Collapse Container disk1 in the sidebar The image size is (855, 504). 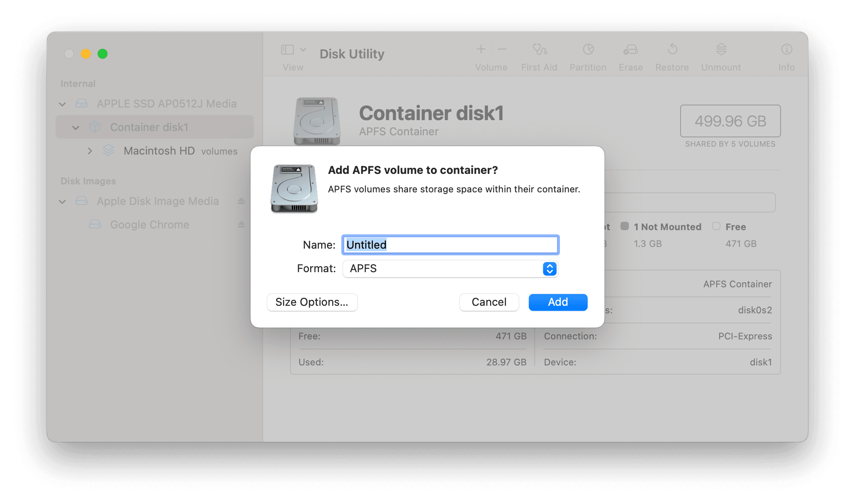[x=75, y=127]
